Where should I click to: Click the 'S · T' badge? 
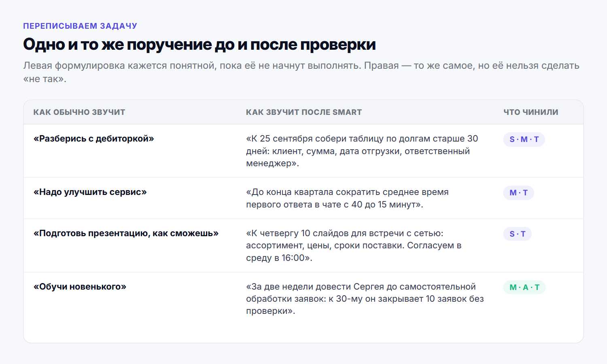tap(518, 234)
